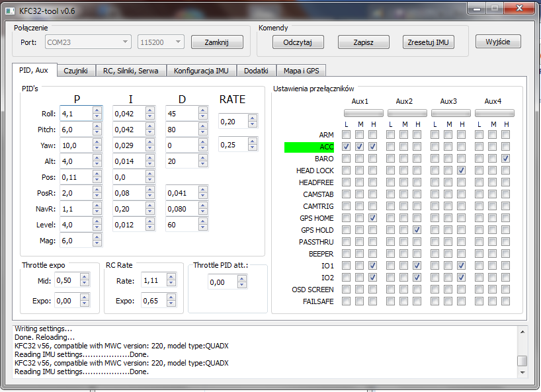
Task: Click the Mag P value input field
Action: coord(74,241)
